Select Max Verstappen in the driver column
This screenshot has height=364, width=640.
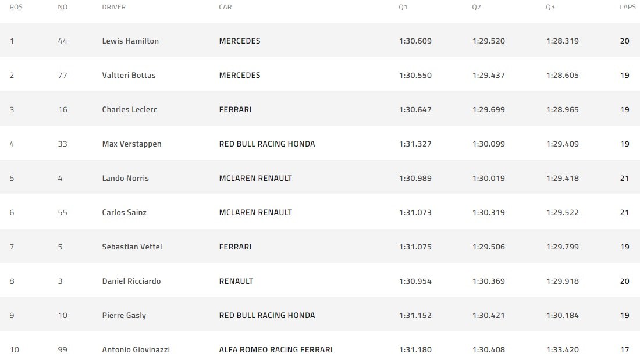[x=131, y=144]
